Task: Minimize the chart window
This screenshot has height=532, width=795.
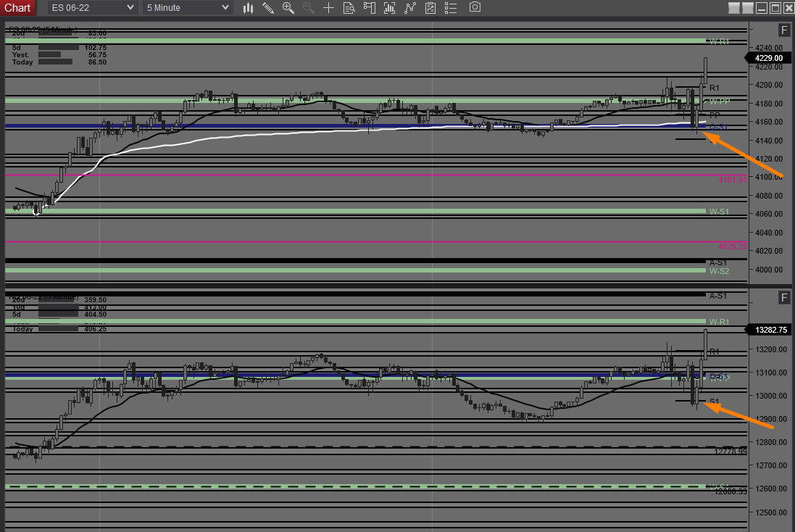Action: point(761,7)
